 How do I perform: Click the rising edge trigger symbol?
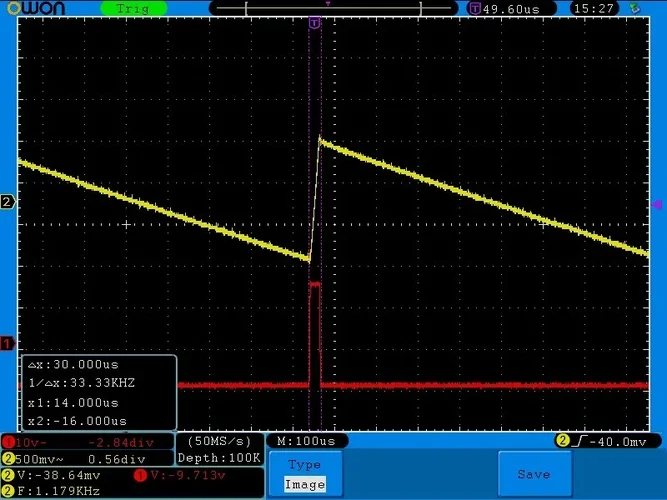pos(579,441)
